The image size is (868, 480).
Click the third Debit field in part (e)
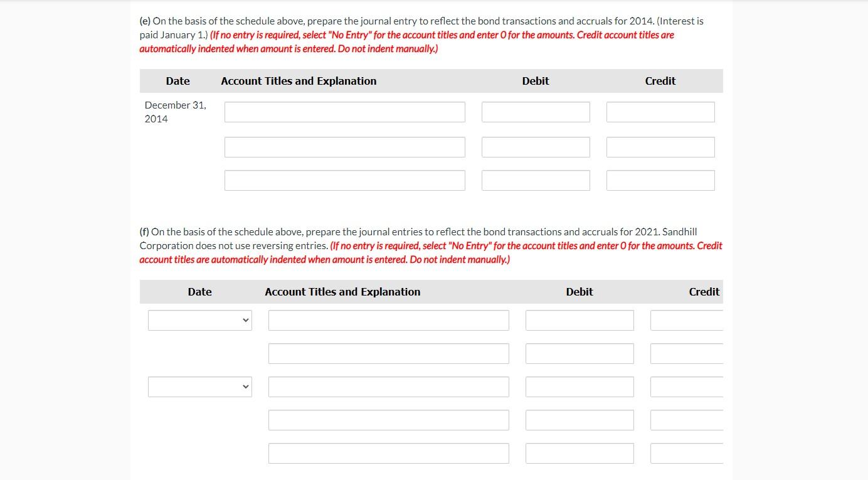(535, 179)
